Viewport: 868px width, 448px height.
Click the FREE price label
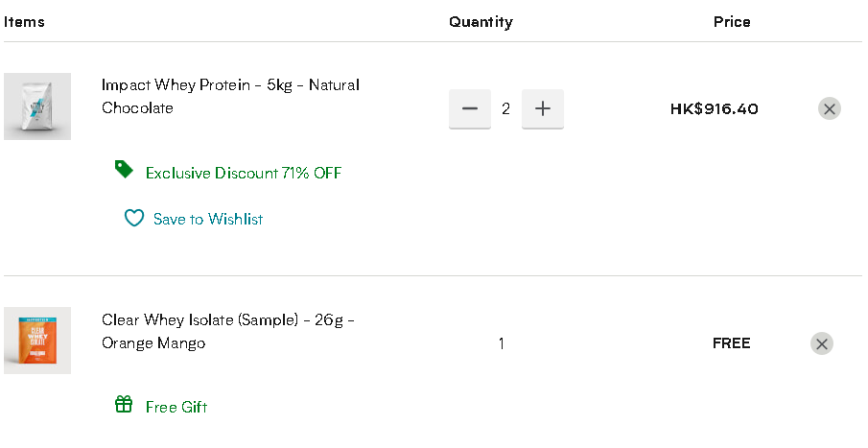point(731,343)
